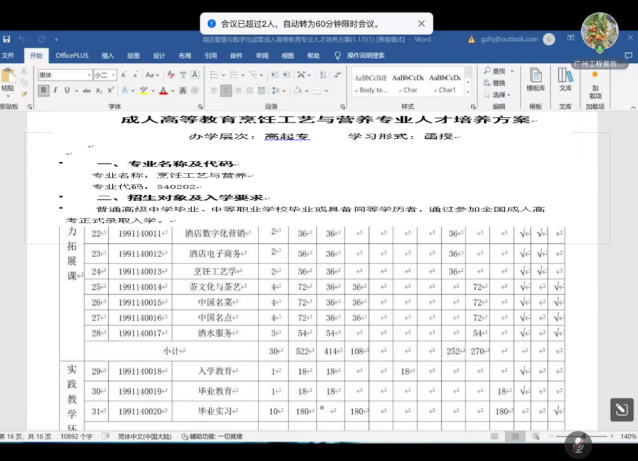The image size is (638, 461).
Task: Click the font color red A swatch
Action: pyautogui.click(x=162, y=90)
